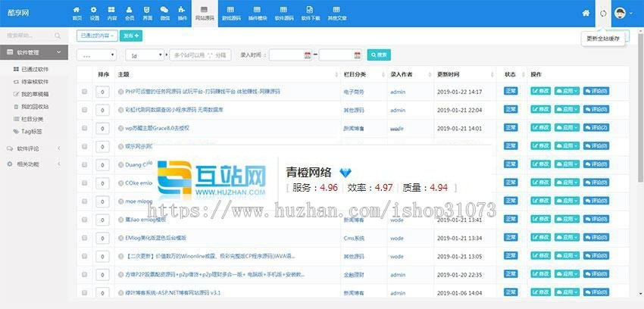644x309 pixels.
Task: Sort the table by 主题 column arrows
Action: click(x=337, y=75)
